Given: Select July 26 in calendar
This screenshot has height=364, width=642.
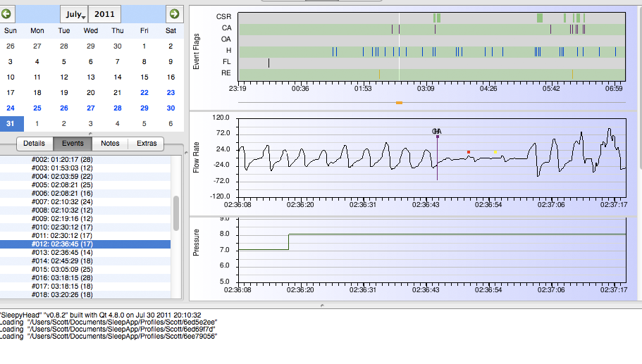Looking at the screenshot, I should click(x=64, y=108).
